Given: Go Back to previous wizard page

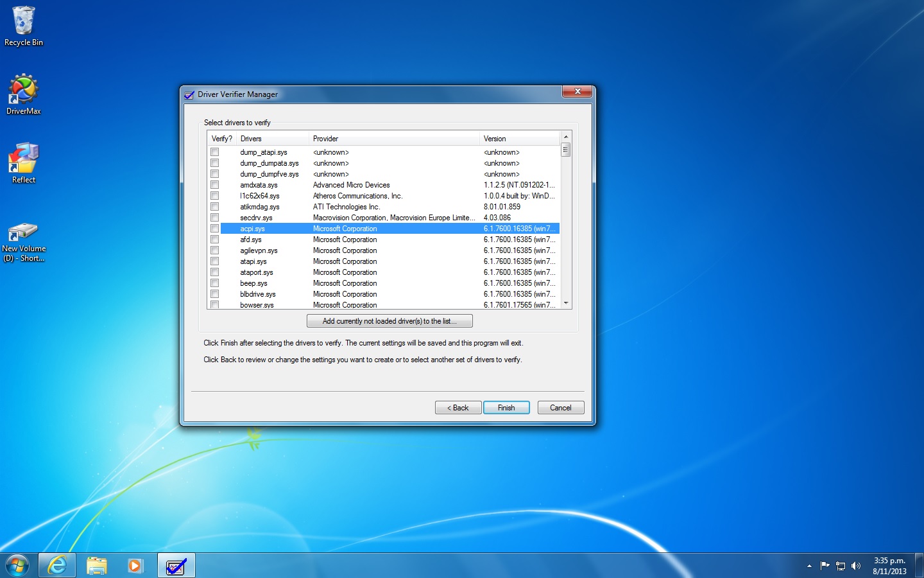Looking at the screenshot, I should tap(458, 408).
